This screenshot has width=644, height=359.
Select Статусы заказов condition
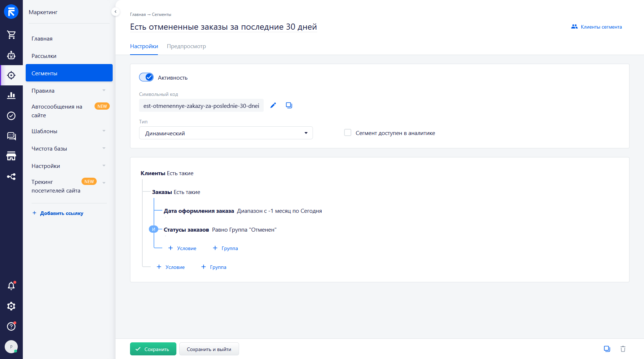click(220, 230)
